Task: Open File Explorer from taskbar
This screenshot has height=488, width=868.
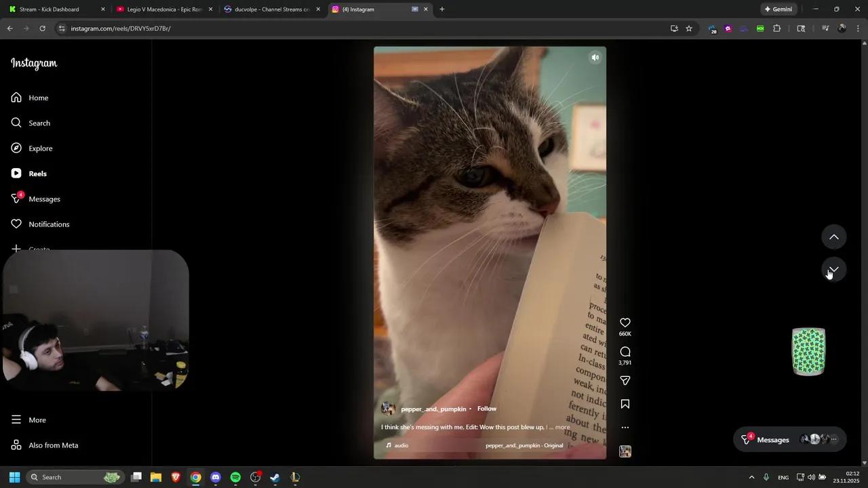Action: click(156, 477)
